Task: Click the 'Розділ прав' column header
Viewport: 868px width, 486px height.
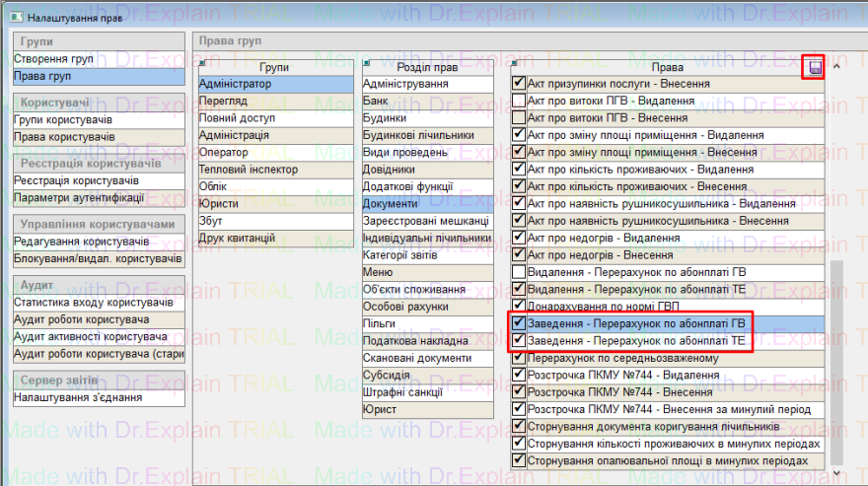Action: click(426, 67)
